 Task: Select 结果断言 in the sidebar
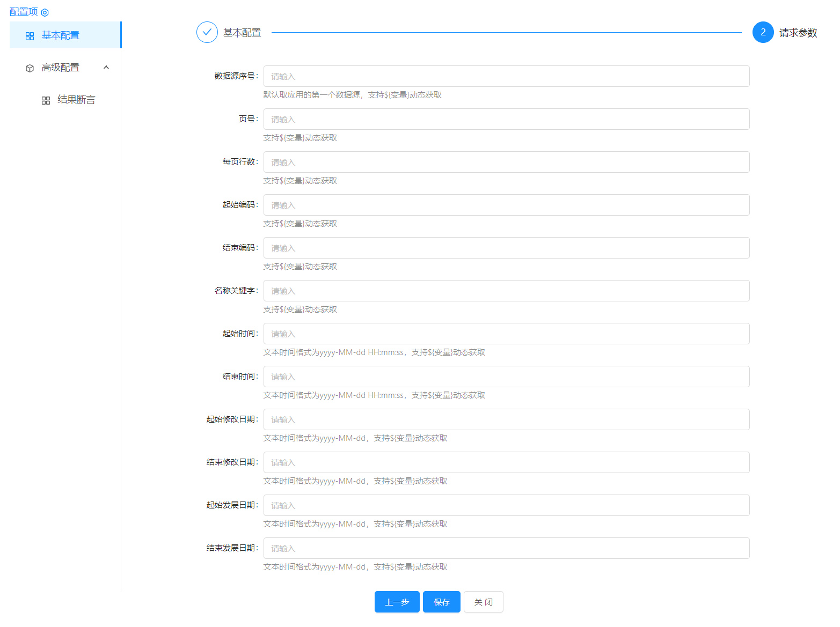(x=76, y=100)
